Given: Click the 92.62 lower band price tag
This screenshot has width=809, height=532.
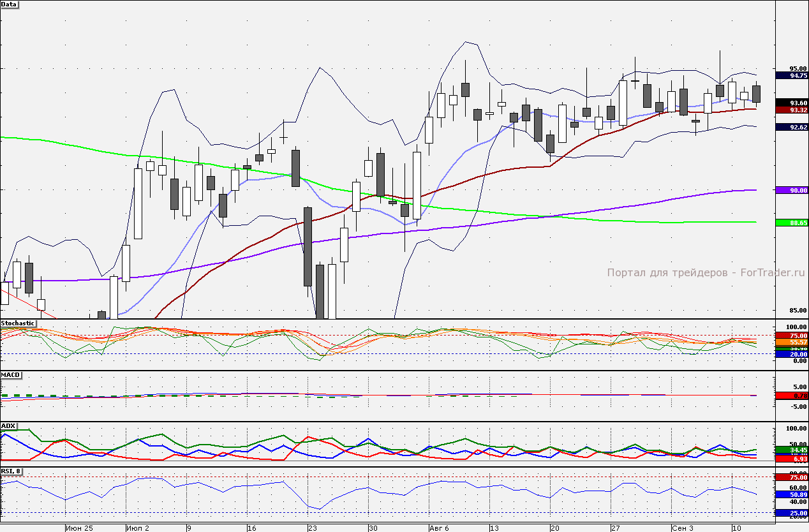Looking at the screenshot, I should (x=792, y=127).
